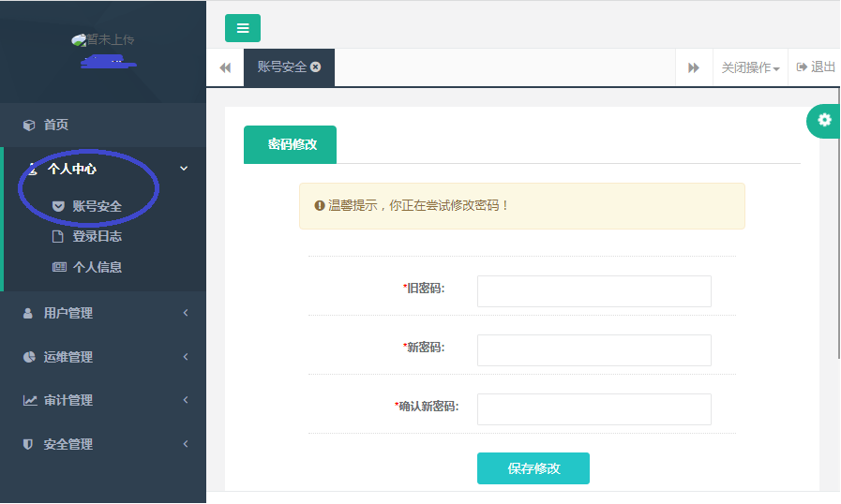Open 个人信息 from the sidebar
Image resolution: width=841 pixels, height=504 pixels.
click(97, 267)
